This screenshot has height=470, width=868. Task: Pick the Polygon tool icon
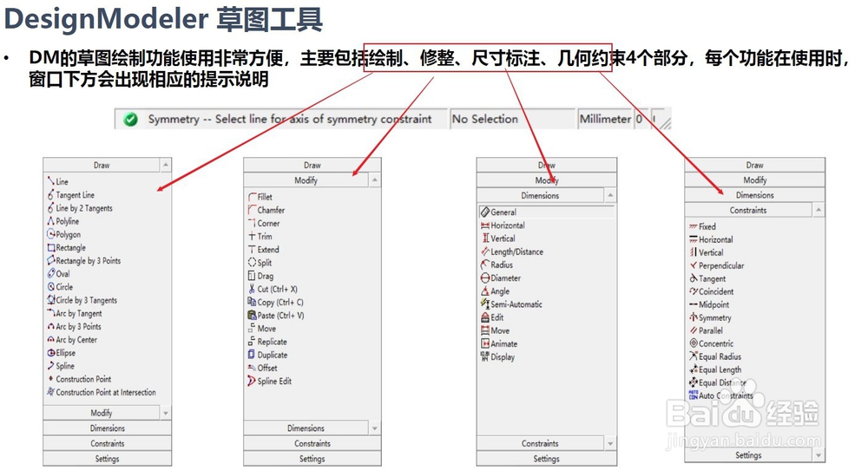(50, 234)
